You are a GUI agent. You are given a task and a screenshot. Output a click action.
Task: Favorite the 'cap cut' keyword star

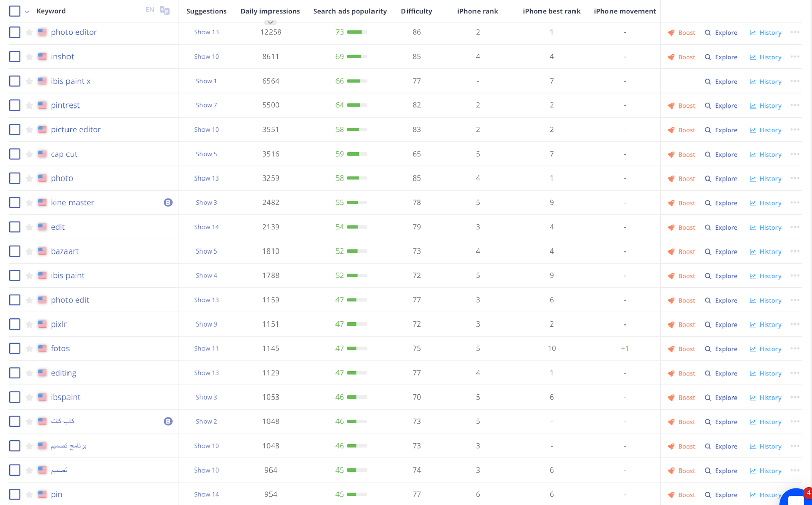point(29,154)
